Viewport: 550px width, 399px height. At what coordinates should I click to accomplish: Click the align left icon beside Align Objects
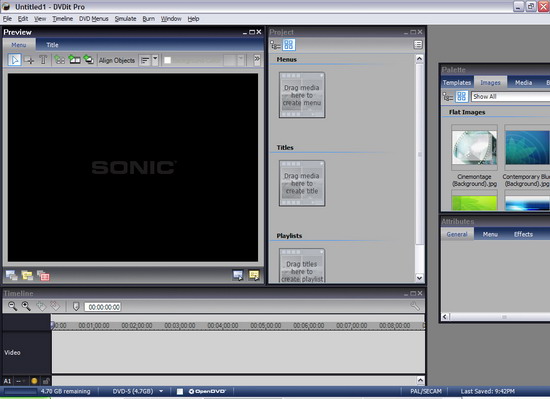(145, 61)
